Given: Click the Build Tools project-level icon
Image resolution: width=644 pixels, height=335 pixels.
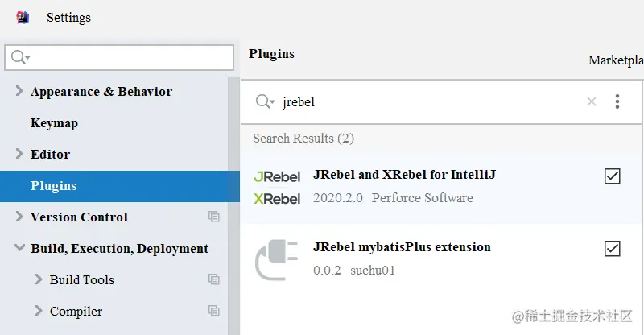Looking at the screenshot, I should (x=213, y=279).
